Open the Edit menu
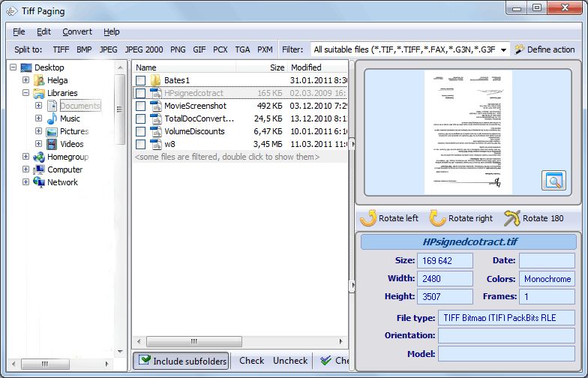This screenshot has width=588, height=378. click(43, 31)
